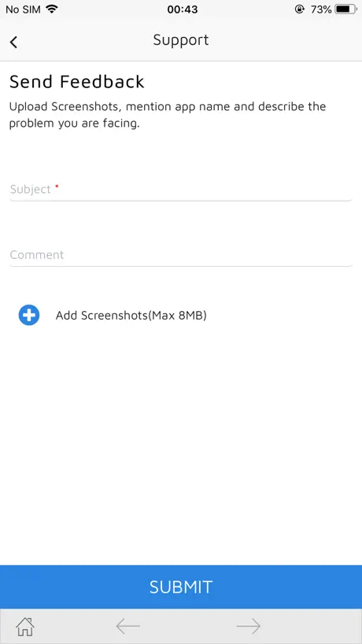The image size is (362, 644).
Task: Tap the Wi-Fi icon in the status bar
Action: pyautogui.click(x=52, y=9)
